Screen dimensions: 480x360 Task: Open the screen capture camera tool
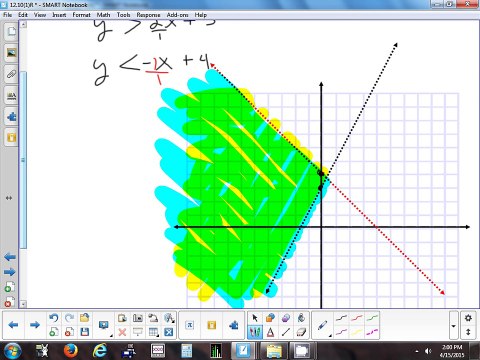(x=138, y=318)
